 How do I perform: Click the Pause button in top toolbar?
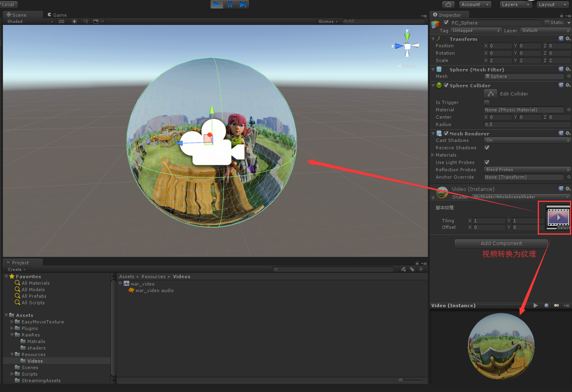[x=230, y=4]
